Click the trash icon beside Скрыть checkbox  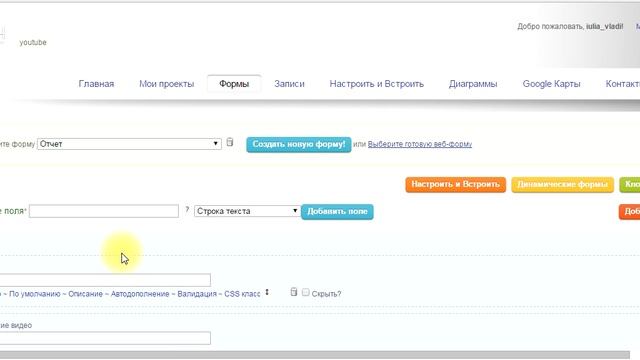293,292
